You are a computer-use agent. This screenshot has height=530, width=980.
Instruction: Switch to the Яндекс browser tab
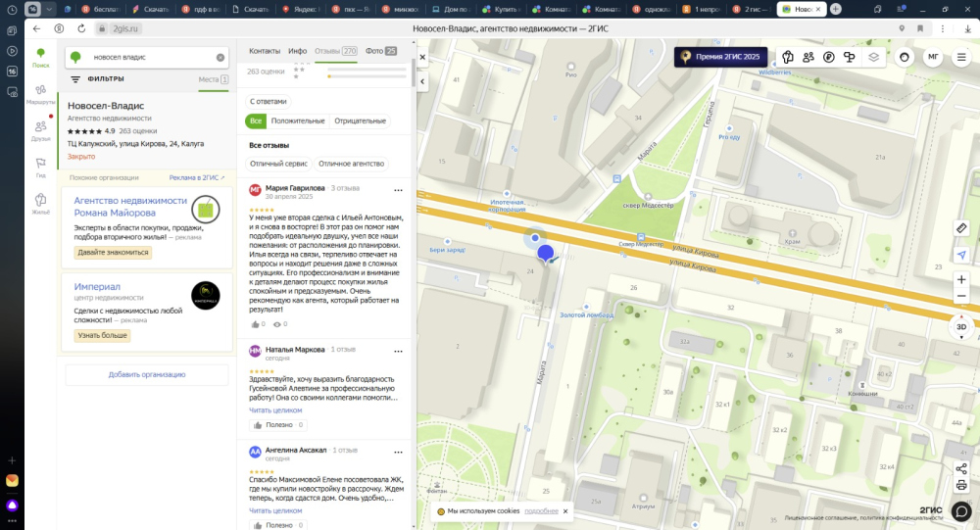click(301, 10)
